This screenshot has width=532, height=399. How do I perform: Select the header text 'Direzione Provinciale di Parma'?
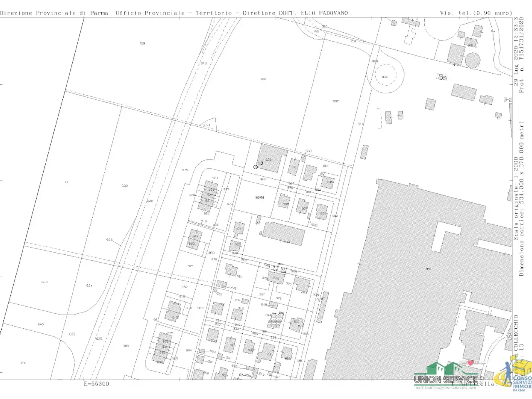pyautogui.click(x=54, y=13)
